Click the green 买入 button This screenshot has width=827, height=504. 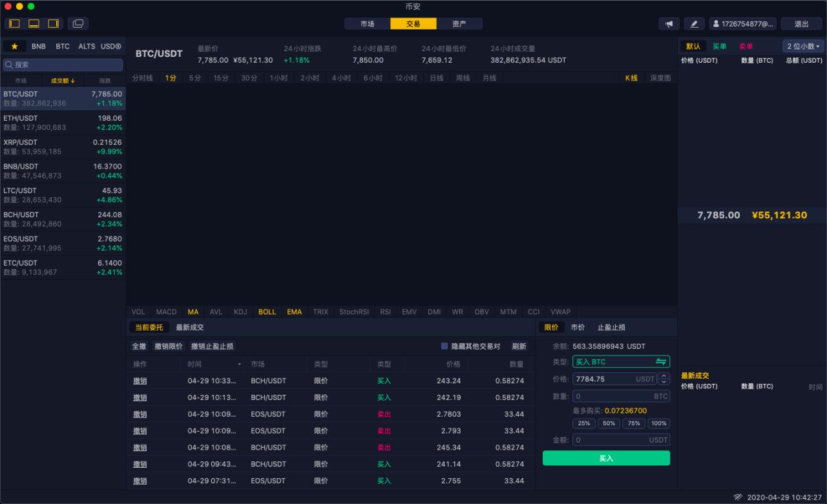(x=606, y=458)
